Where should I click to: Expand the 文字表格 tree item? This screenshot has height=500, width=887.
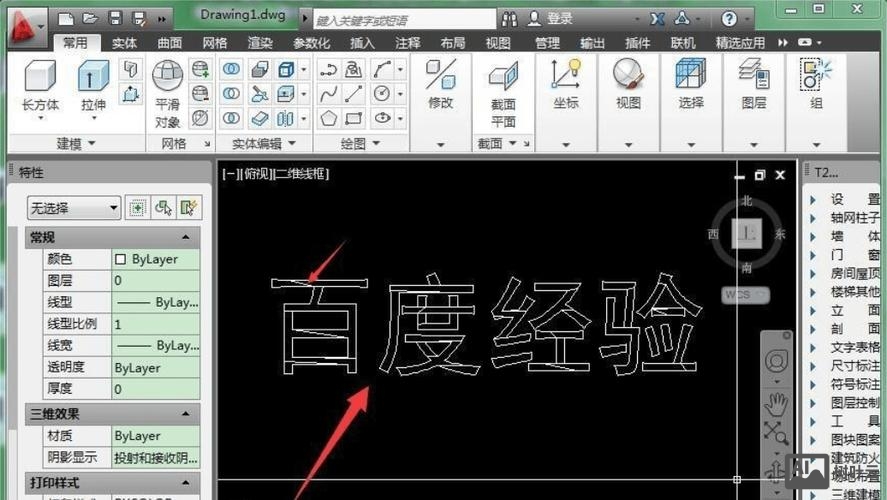[x=813, y=347]
